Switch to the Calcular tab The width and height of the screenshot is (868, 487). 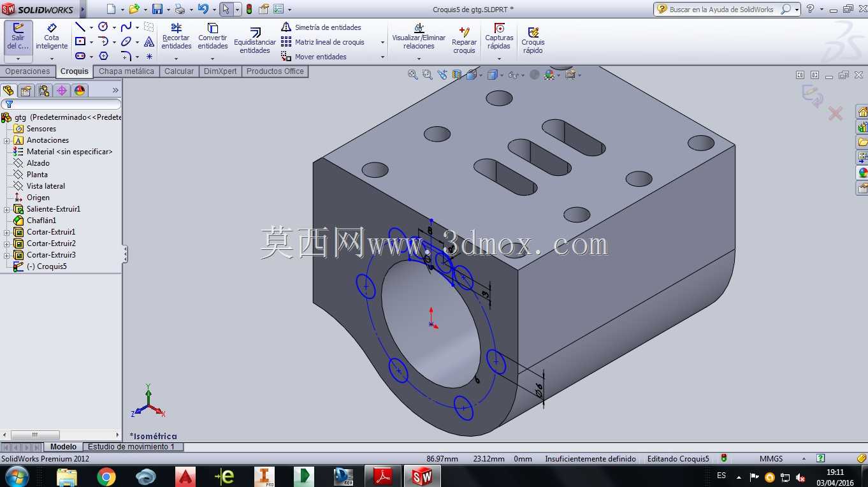[x=179, y=71]
